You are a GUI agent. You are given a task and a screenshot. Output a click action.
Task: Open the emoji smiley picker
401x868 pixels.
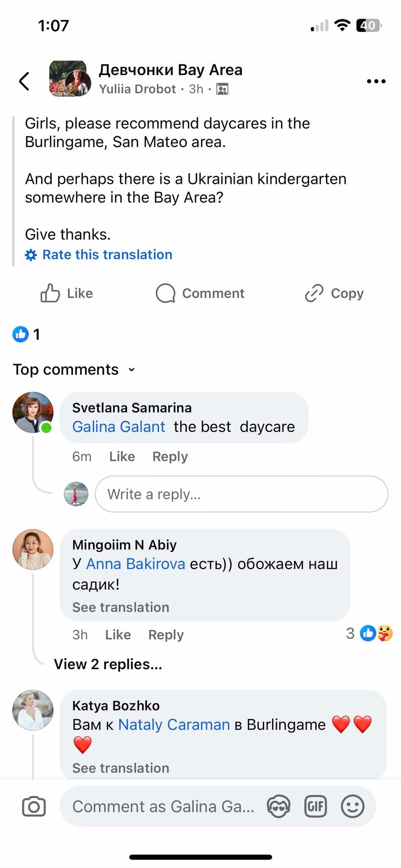tap(352, 806)
